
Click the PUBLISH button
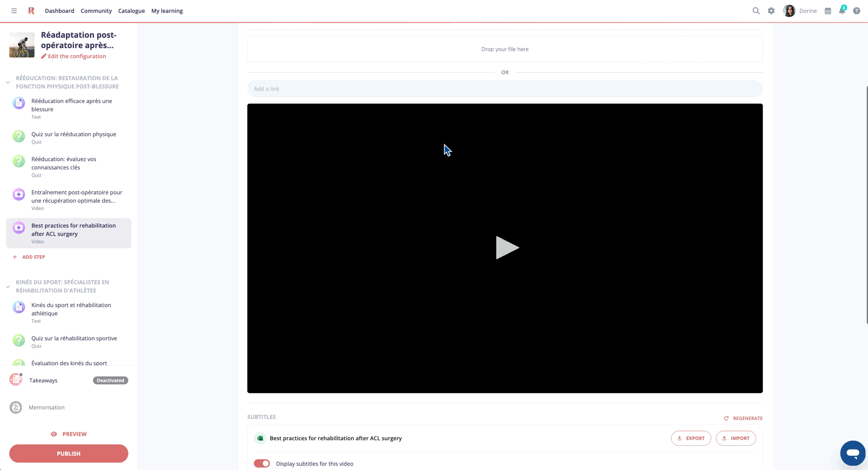click(x=68, y=453)
